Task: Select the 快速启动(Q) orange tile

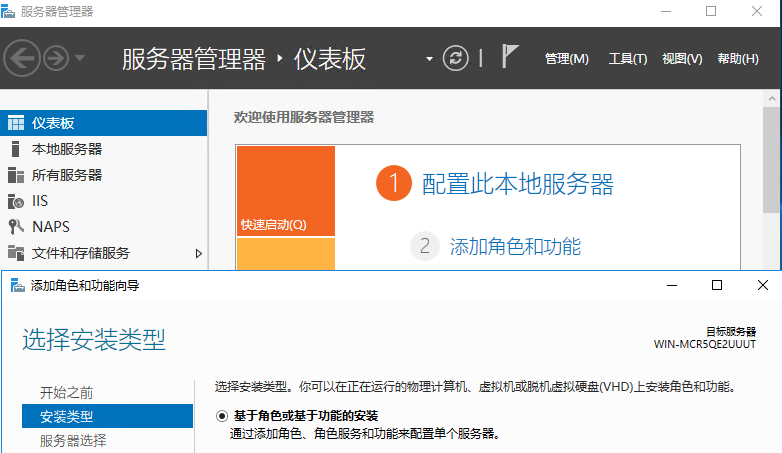Action: click(286, 191)
